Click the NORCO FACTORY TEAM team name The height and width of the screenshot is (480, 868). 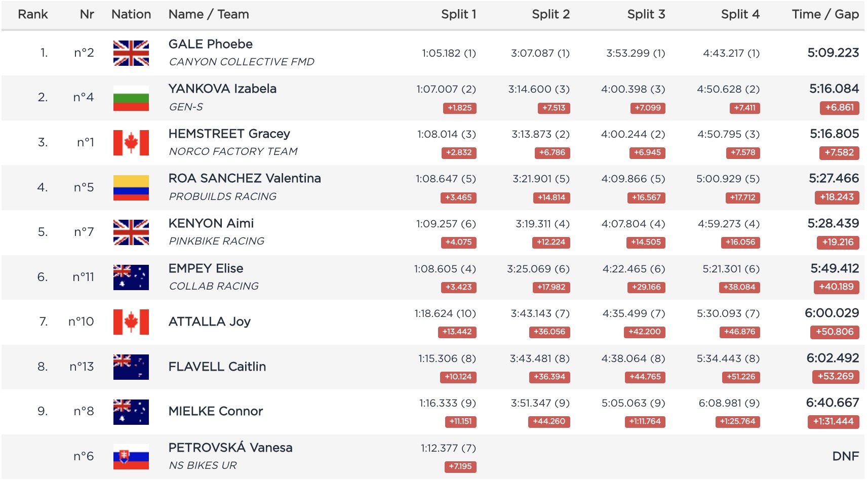[233, 151]
